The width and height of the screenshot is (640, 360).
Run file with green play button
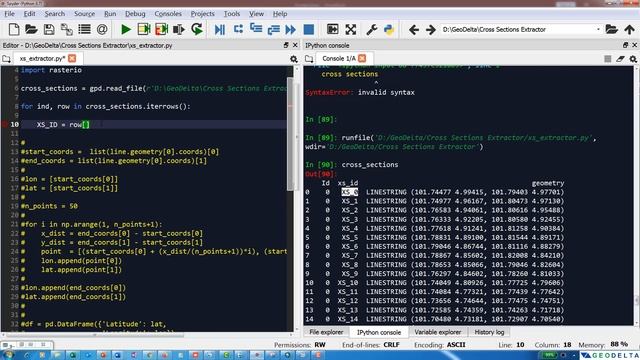click(x=126, y=29)
